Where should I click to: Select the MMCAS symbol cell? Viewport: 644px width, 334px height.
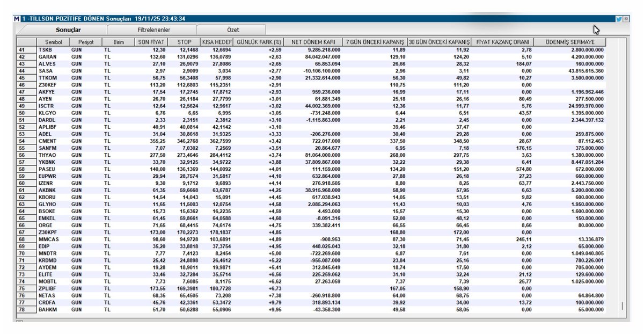click(53, 239)
